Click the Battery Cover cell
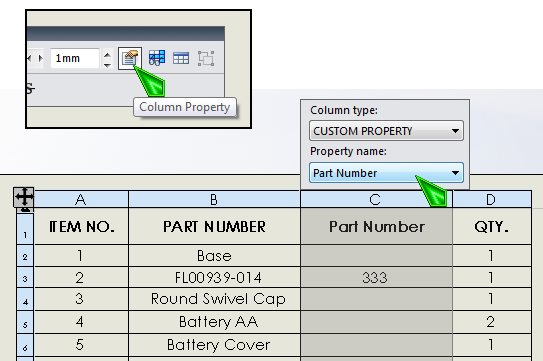Image resolution: width=543 pixels, height=361 pixels. click(x=214, y=345)
